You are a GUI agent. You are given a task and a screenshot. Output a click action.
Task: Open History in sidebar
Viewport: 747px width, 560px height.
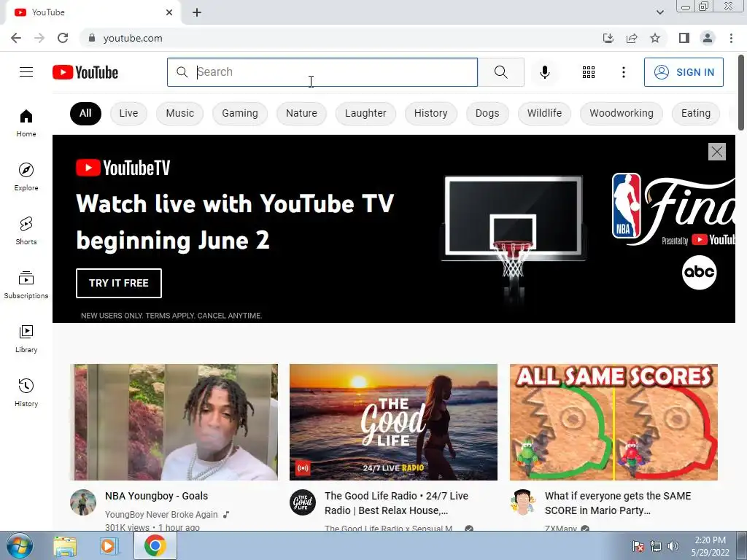pyautogui.click(x=26, y=392)
